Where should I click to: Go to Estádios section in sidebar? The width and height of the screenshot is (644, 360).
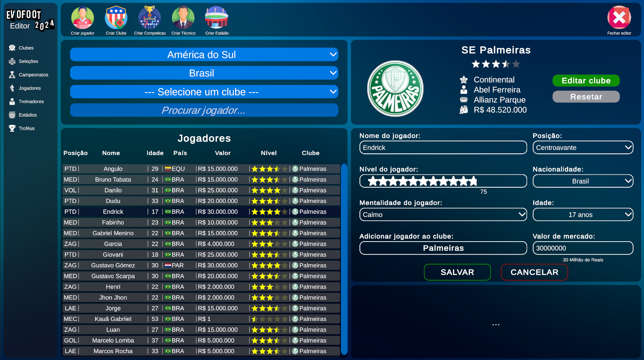pyautogui.click(x=28, y=115)
